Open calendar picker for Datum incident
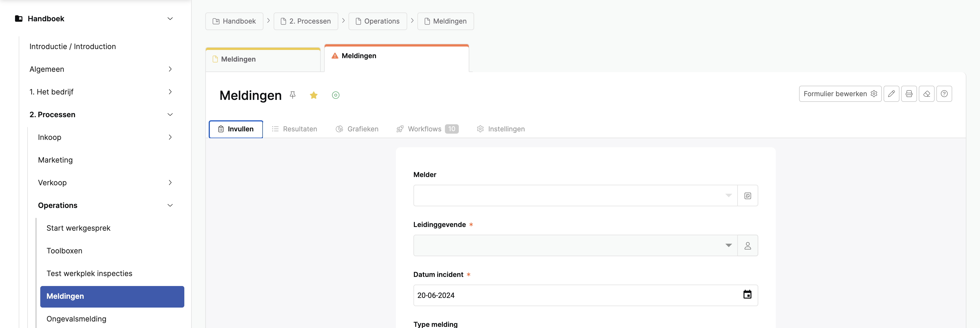 747,295
